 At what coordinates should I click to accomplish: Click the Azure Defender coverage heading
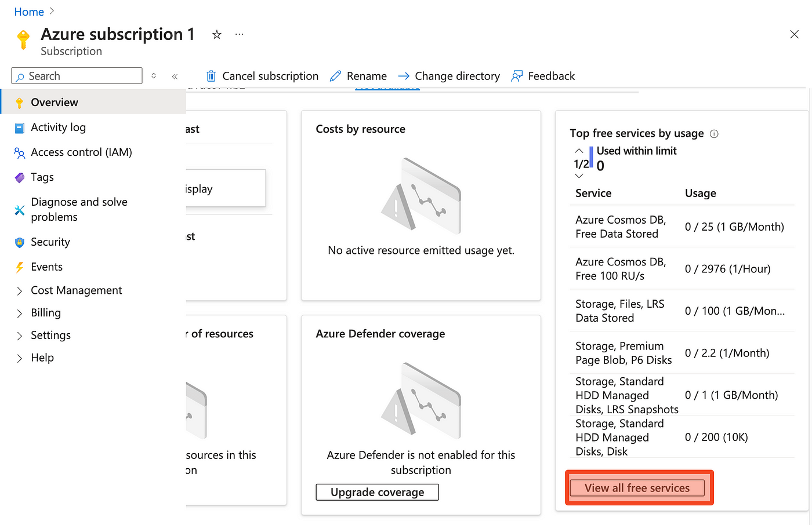click(380, 334)
